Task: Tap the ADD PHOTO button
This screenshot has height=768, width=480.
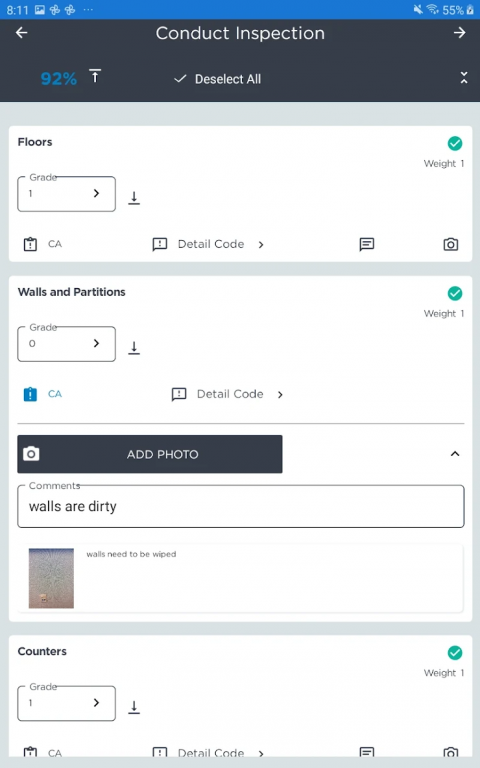Action: tap(150, 454)
